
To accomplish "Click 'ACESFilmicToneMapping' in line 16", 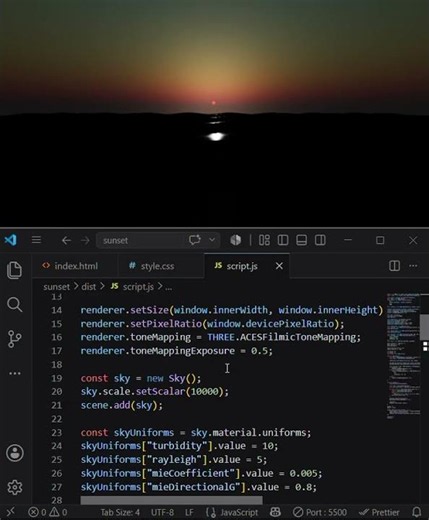I will (298, 337).
